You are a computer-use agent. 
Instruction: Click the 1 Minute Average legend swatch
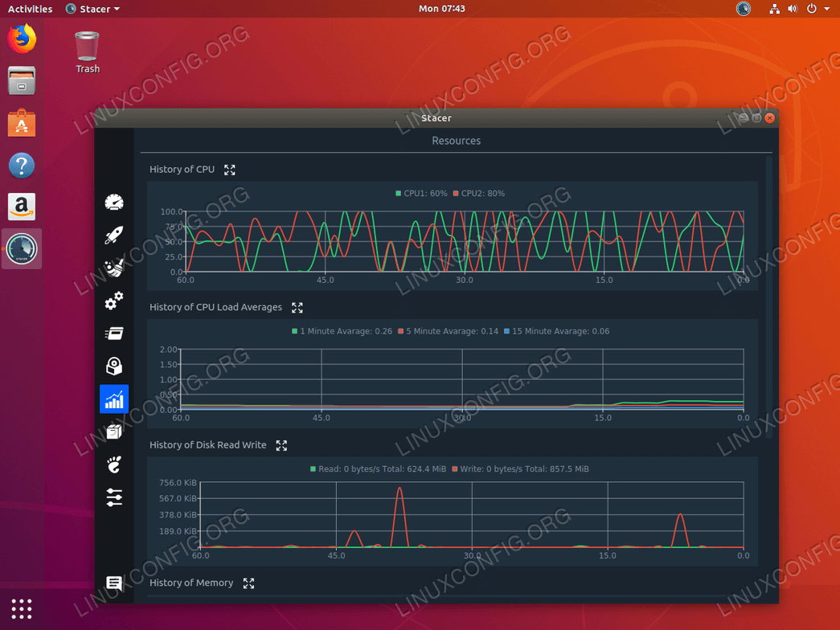(x=295, y=331)
